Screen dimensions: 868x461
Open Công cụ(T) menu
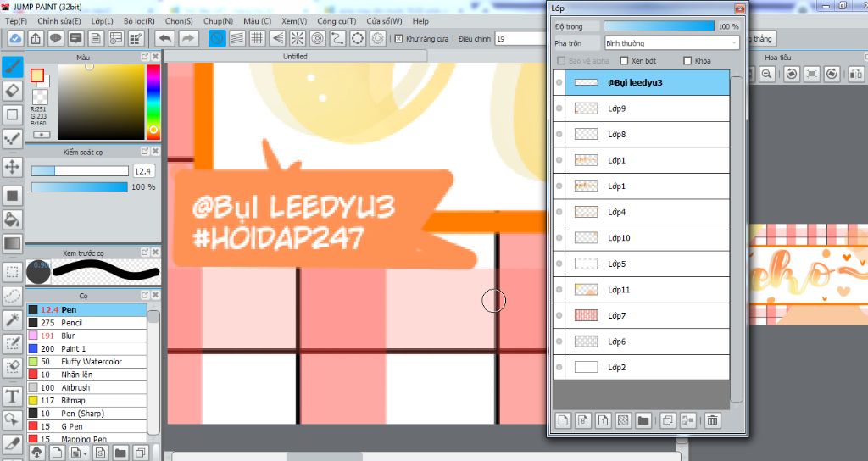[336, 21]
